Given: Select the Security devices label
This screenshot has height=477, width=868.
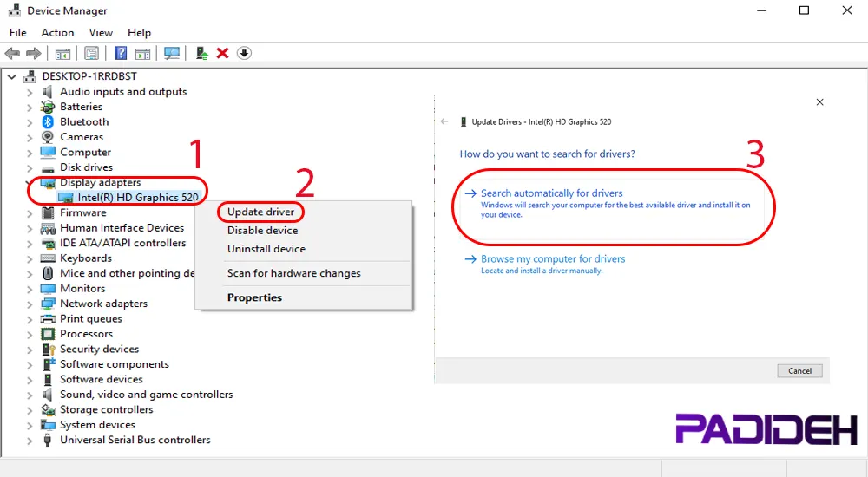Looking at the screenshot, I should click(x=100, y=350).
